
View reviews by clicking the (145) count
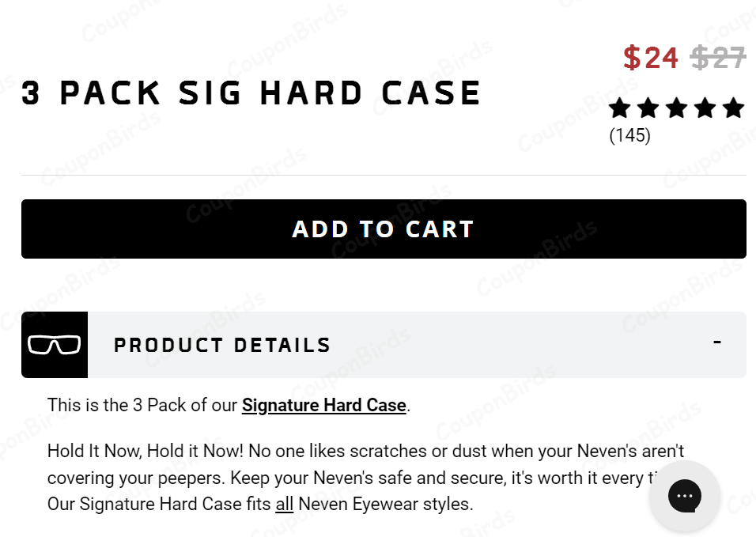click(629, 135)
